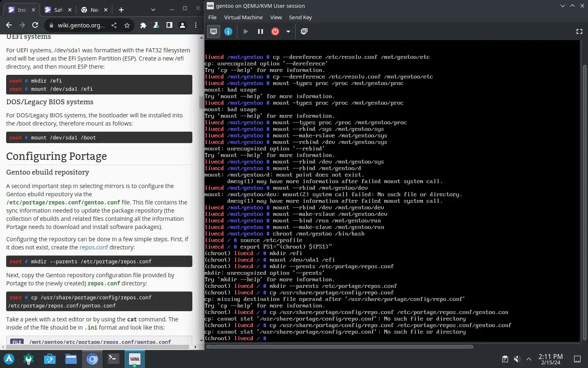The width and height of the screenshot is (588, 368).
Task: Click the 'Gentoo ebuild repository' subheading
Action: pos(47,172)
